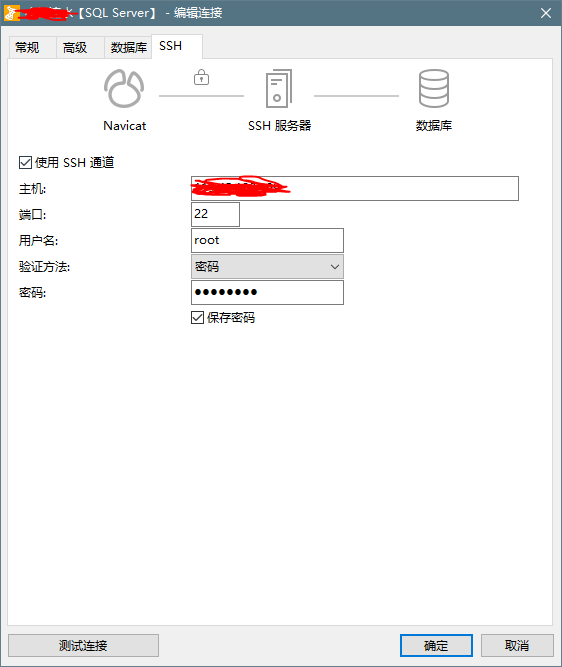Click the Navicat logo icon
The image size is (562, 667).
click(124, 88)
